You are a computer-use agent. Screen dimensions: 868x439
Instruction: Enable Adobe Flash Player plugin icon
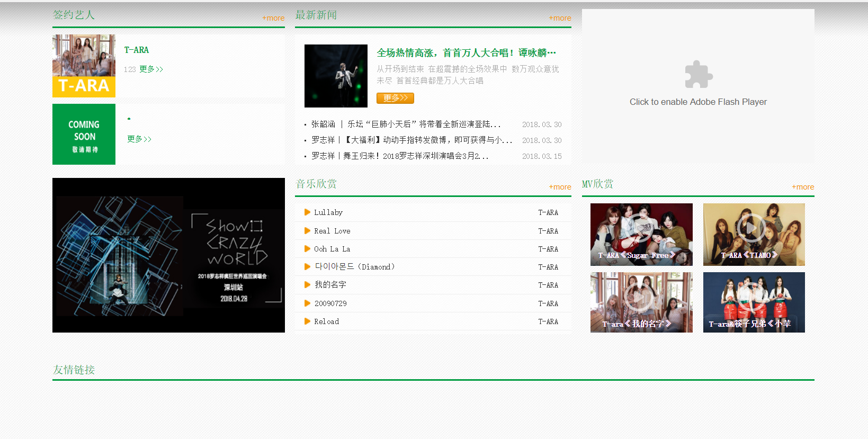point(698,75)
